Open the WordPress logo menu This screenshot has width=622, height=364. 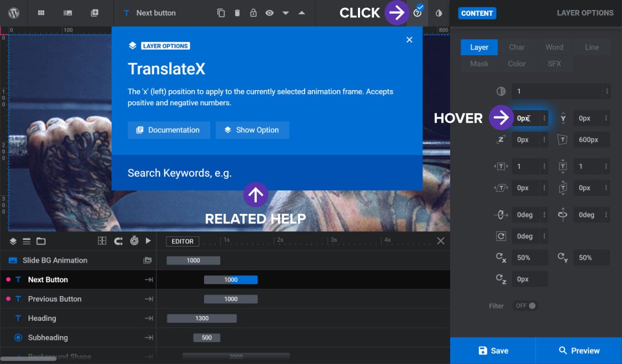14,13
